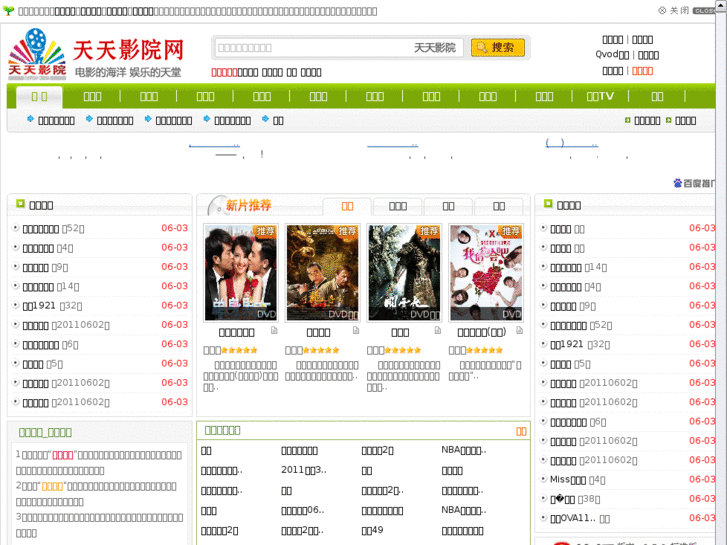Click the disc icon beside 新片推荐

tap(215, 205)
